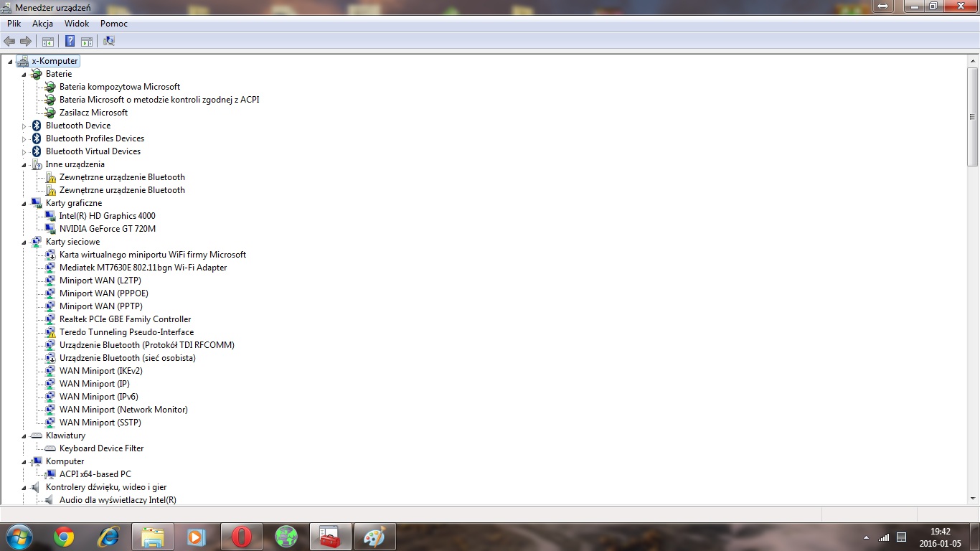Image resolution: width=980 pixels, height=551 pixels.
Task: Open the Widok menu
Action: coord(77,24)
